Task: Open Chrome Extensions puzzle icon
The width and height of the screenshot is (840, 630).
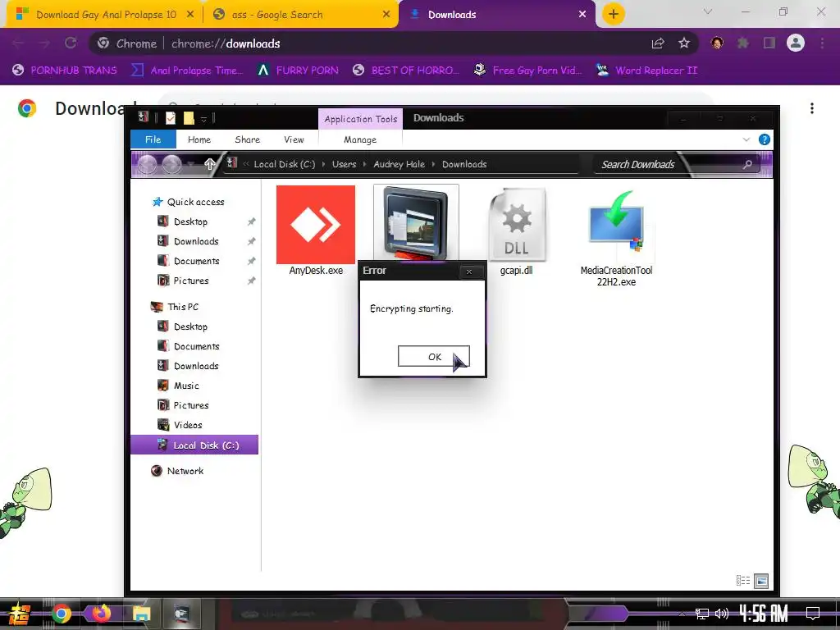Action: [x=743, y=43]
